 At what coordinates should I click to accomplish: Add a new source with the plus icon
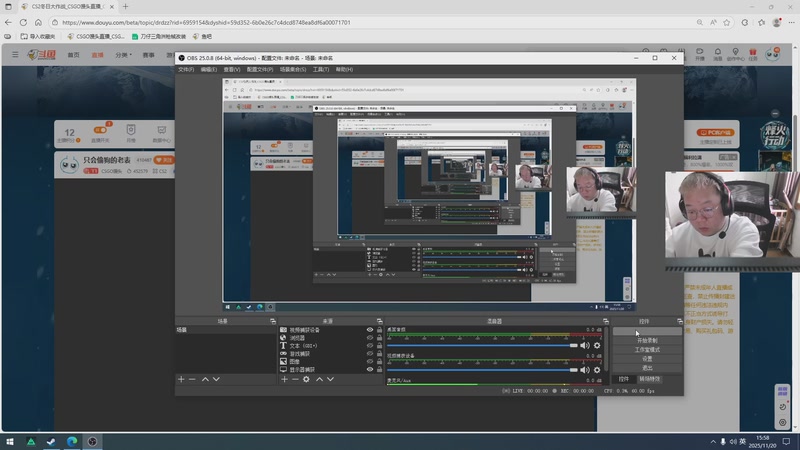(x=284, y=379)
